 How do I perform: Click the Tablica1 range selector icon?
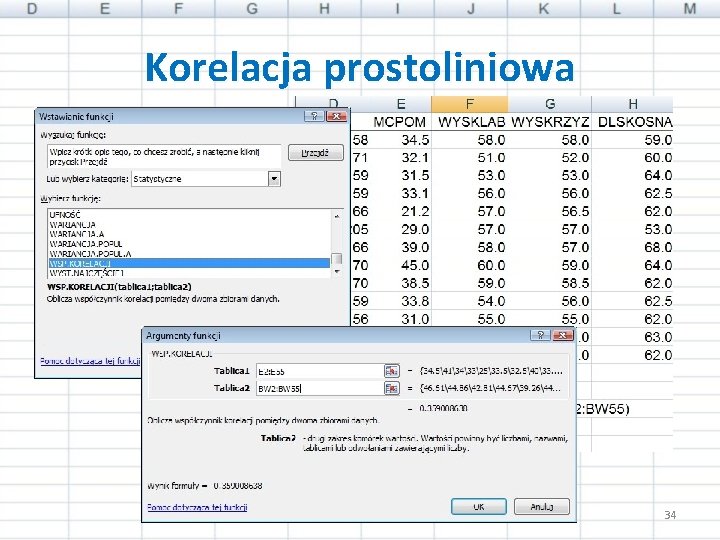tap(391, 371)
